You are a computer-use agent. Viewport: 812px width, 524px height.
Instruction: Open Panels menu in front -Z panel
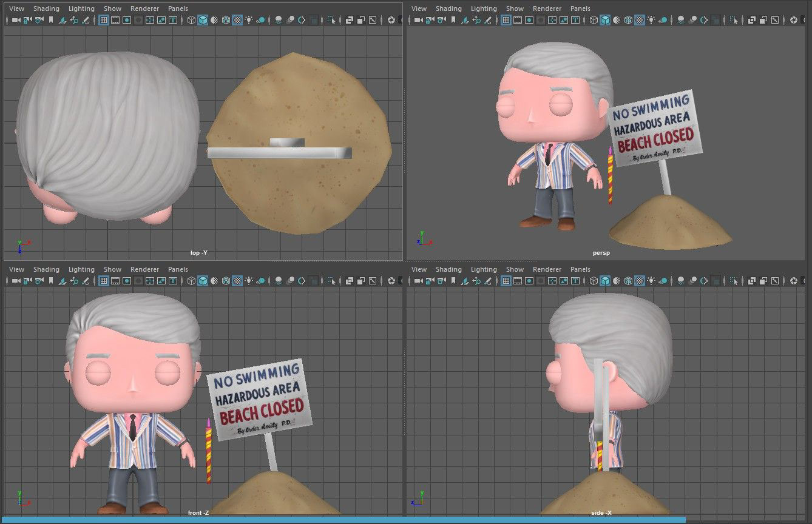tap(178, 269)
